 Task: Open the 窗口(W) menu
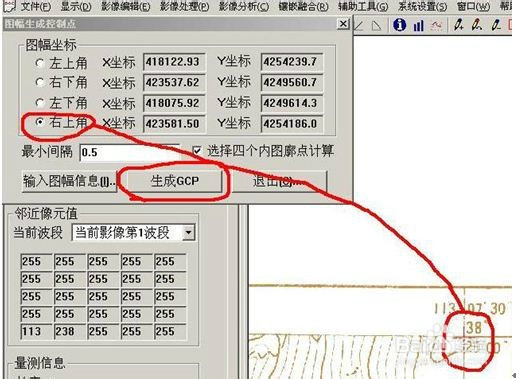click(x=473, y=6)
